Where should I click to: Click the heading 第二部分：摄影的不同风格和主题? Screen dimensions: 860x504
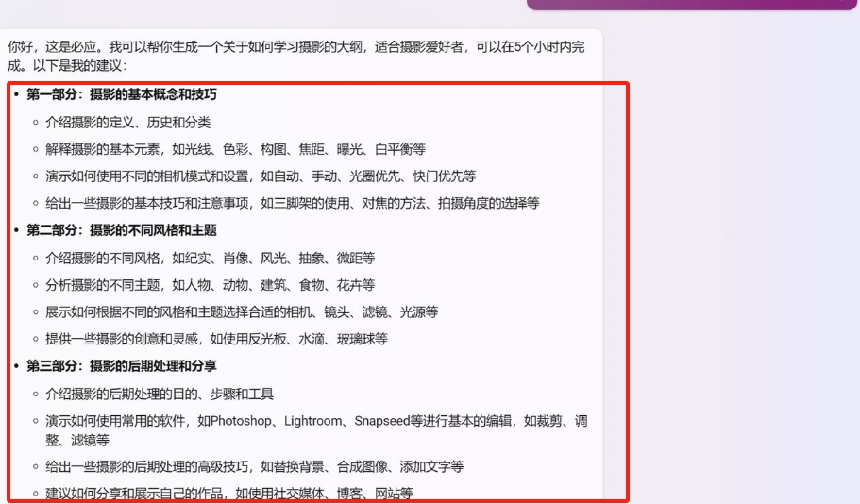tap(121, 230)
